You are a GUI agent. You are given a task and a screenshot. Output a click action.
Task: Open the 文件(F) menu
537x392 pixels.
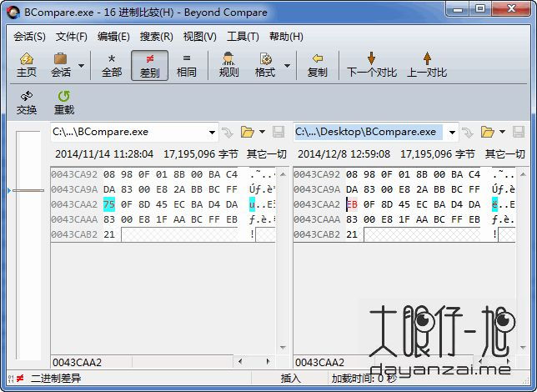tap(71, 37)
